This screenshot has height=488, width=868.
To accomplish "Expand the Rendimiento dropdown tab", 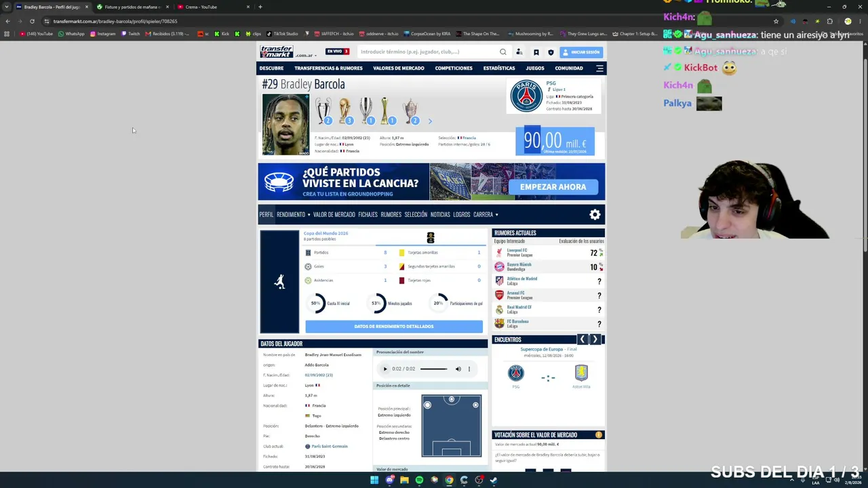I will point(293,215).
